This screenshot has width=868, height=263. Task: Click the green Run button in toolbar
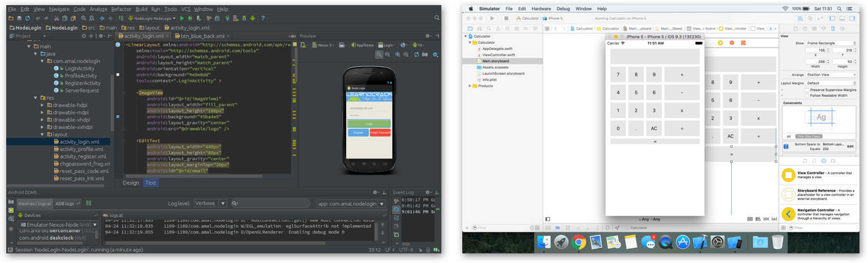pos(182,18)
